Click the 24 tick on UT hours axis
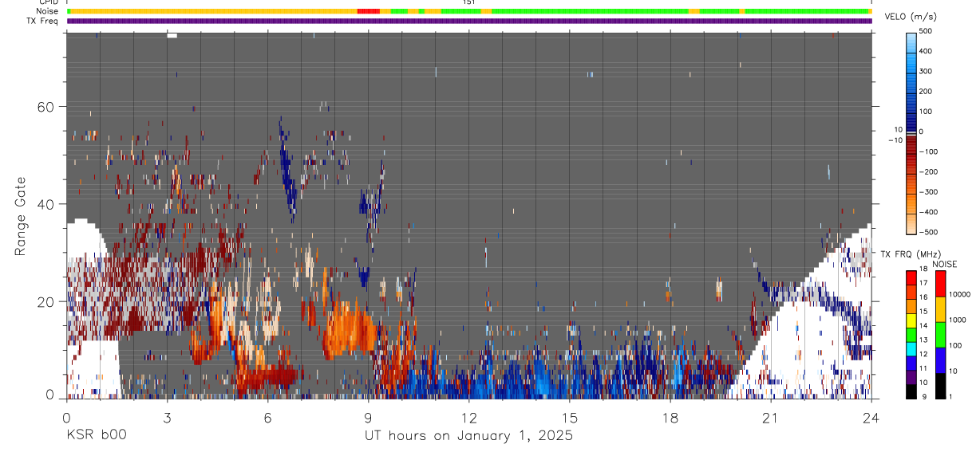The image size is (980, 452). tap(871, 417)
